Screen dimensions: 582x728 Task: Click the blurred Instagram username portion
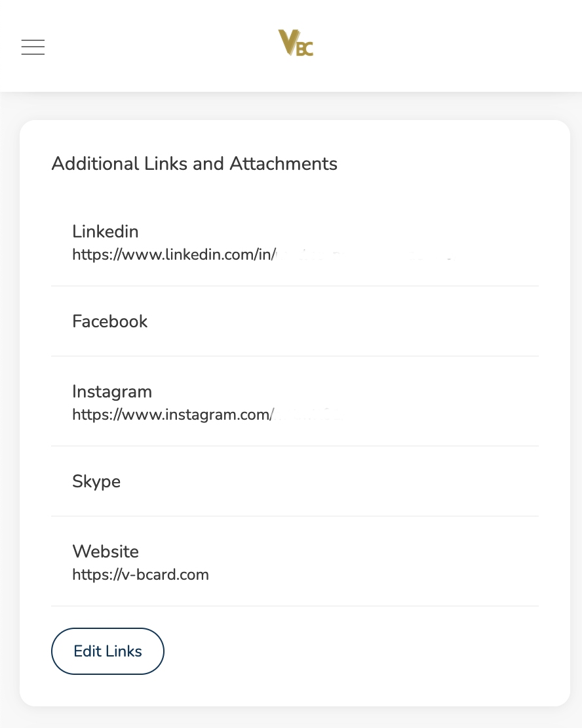(x=307, y=414)
